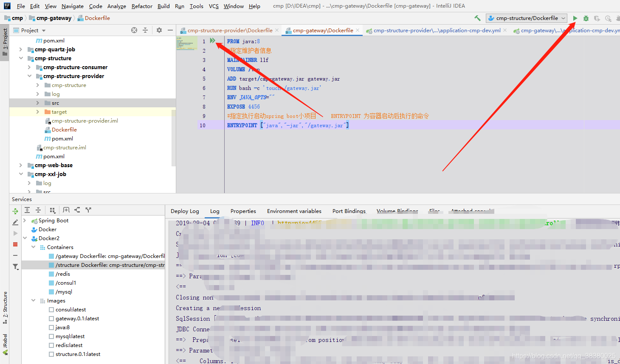Collapse all nodes using Services collapse-all icon
The height and width of the screenshot is (364, 620).
point(39,210)
